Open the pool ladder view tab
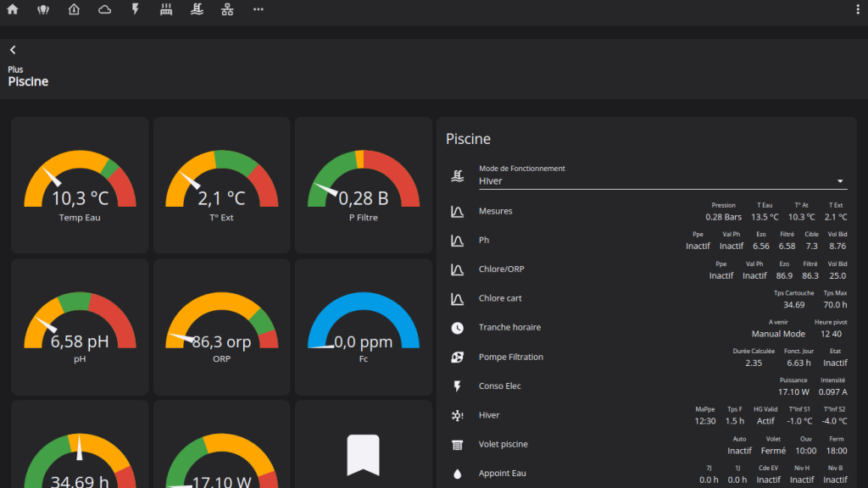The image size is (868, 488). tap(197, 9)
